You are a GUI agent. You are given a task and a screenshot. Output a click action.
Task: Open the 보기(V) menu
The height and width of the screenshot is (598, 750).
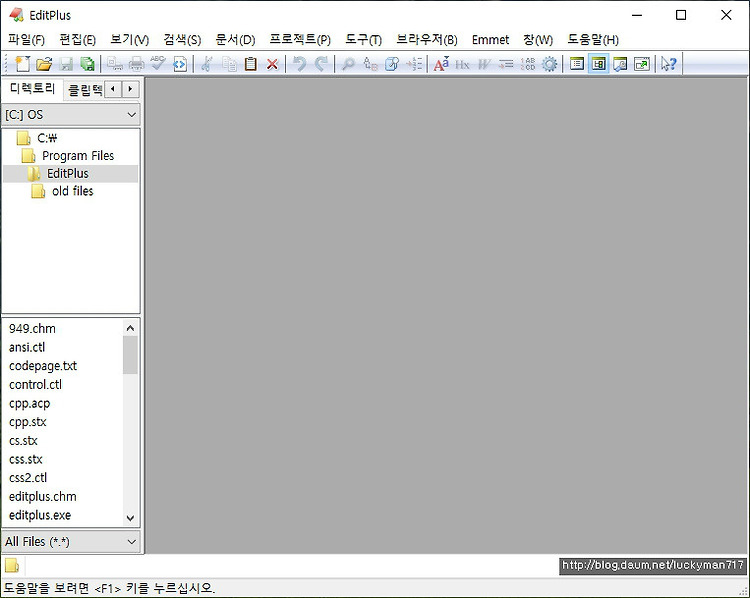(130, 40)
